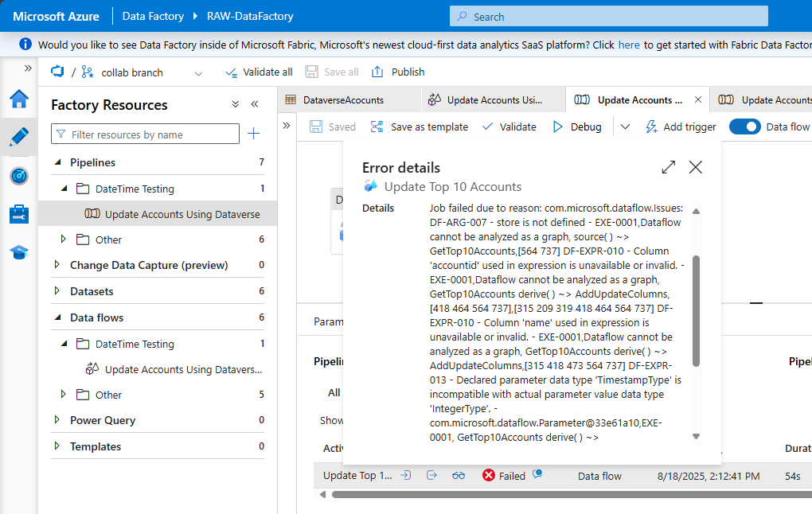Expand the Other folder under Pipelines
Viewport: 812px width, 514px height.
tap(63, 239)
